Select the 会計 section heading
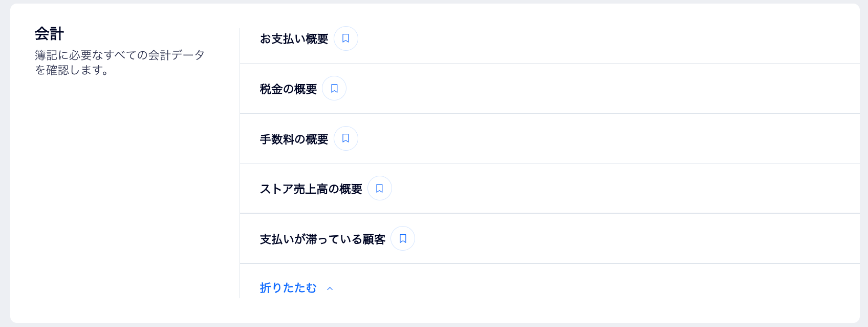 49,33
